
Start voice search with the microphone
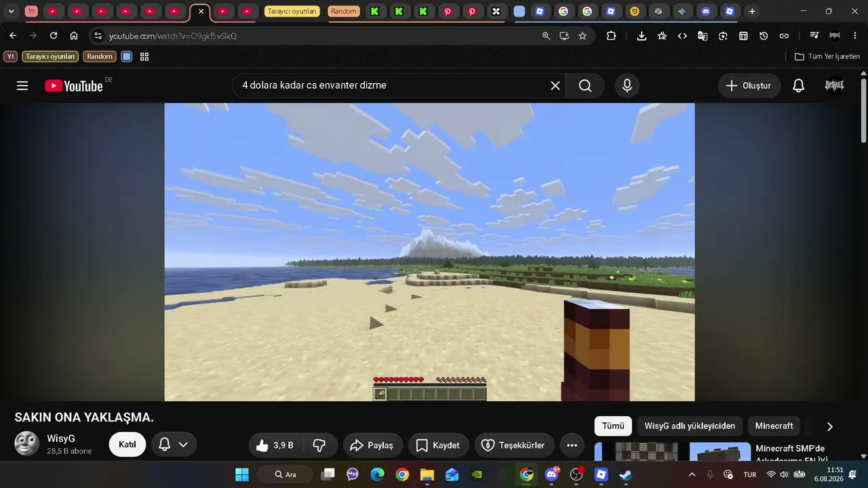pyautogui.click(x=627, y=85)
